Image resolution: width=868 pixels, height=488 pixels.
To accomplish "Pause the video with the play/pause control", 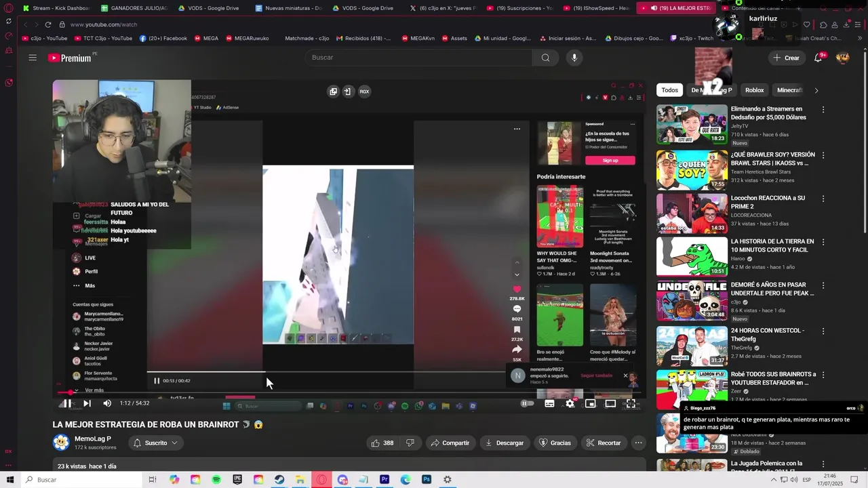I will pyautogui.click(x=68, y=403).
